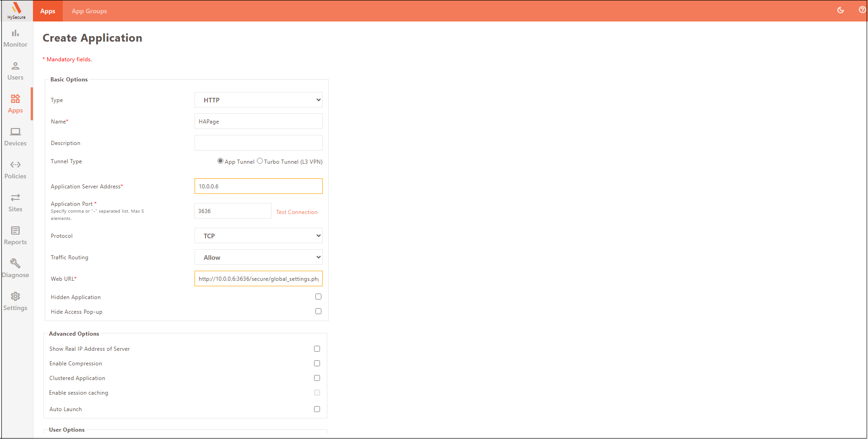Click the Test Connection link

pos(297,212)
